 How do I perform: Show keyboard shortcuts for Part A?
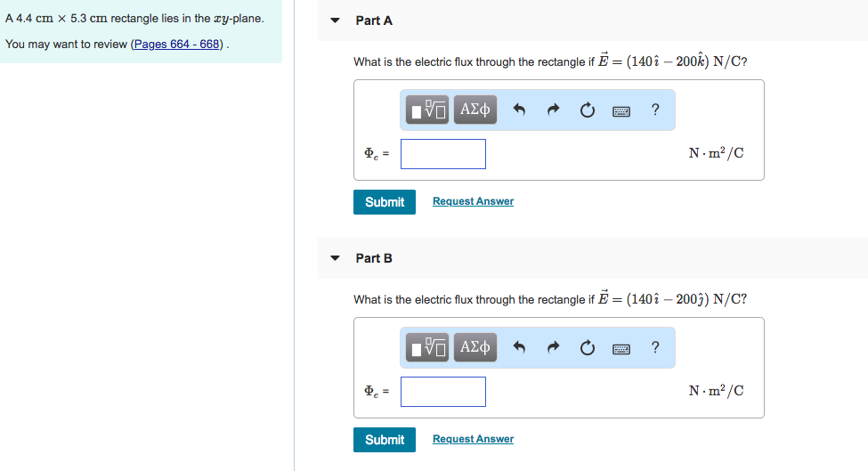[x=621, y=110]
